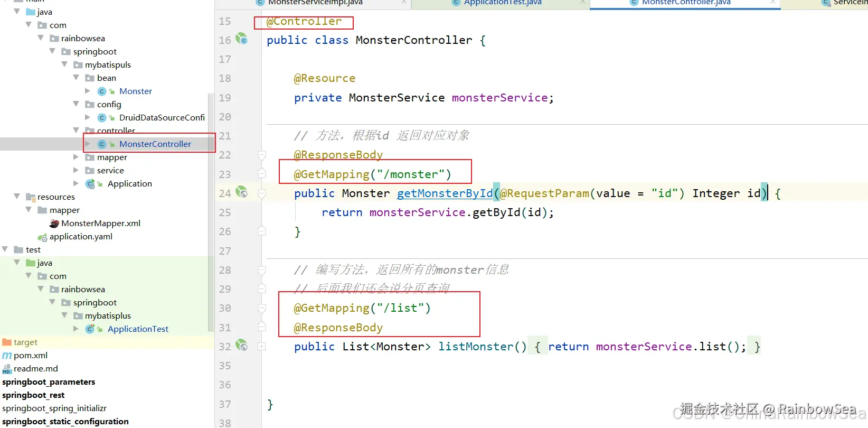The image size is (868, 428).
Task: Open MonsterMapper.xml file
Action: [101, 223]
